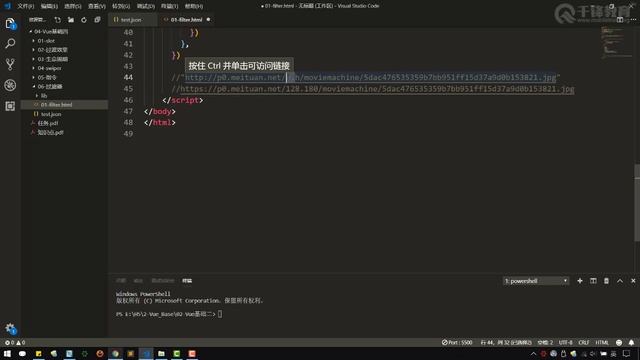This screenshot has width=640, height=360.
Task: Expand the 04-swiper folder
Action: pyautogui.click(x=49, y=68)
